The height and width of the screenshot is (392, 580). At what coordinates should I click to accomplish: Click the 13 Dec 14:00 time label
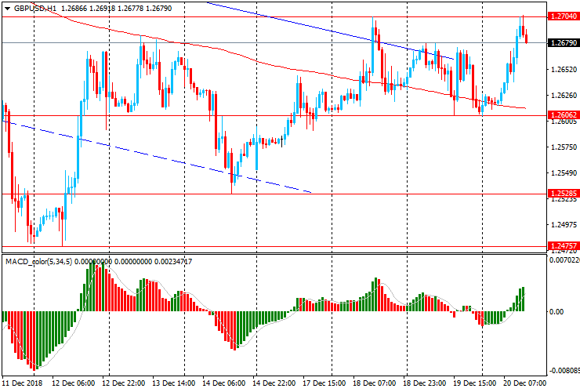pyautogui.click(x=174, y=383)
